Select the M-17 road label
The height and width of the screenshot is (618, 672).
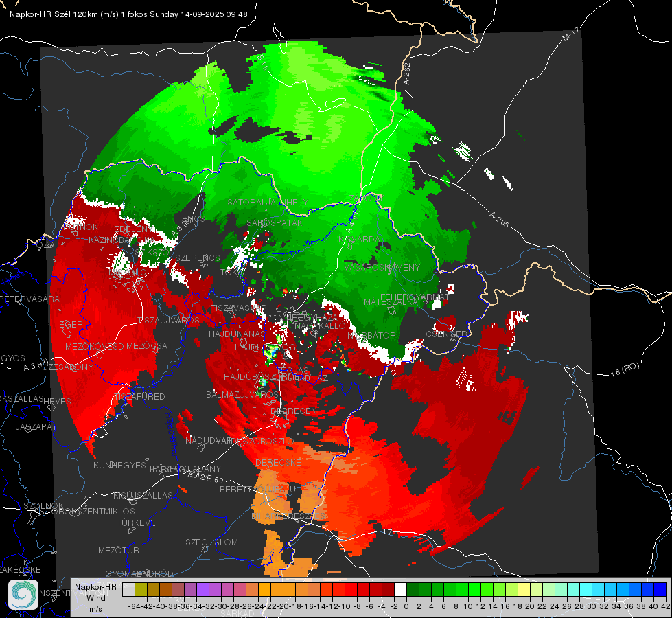[570, 34]
